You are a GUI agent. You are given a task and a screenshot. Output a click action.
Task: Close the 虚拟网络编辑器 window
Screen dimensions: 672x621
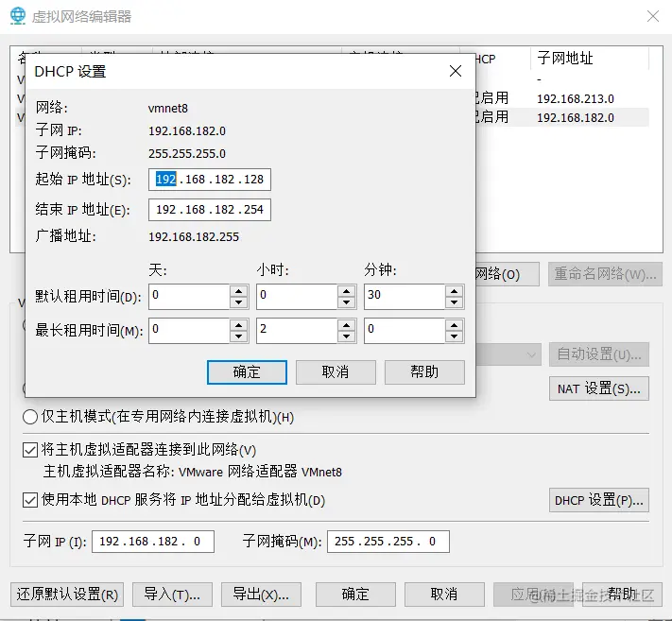click(653, 16)
